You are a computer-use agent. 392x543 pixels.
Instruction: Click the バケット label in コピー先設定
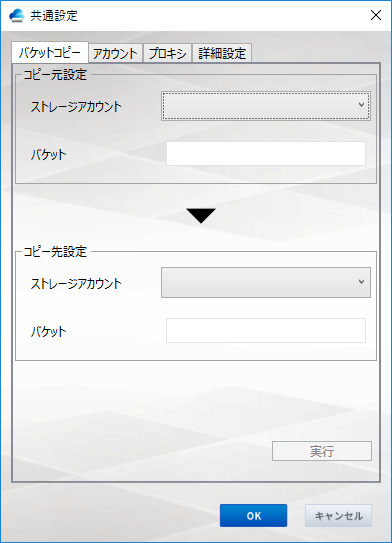pos(48,331)
